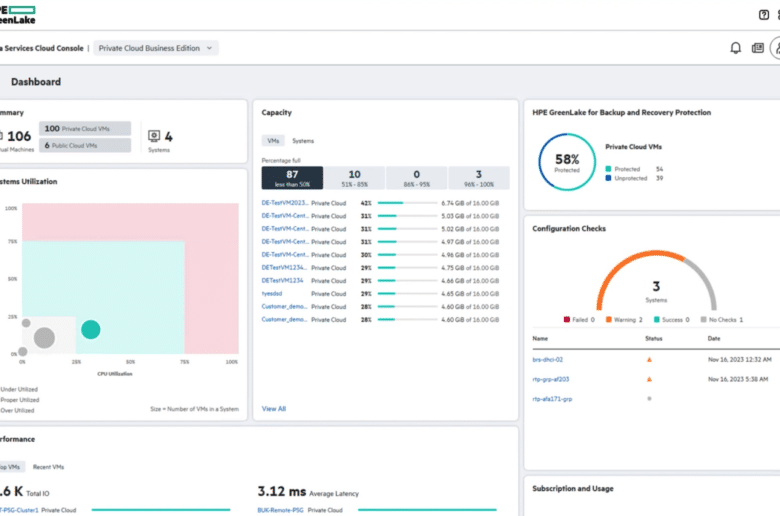Screen dimensions: 780x516
Task: Select the 10 in 51%-85% filter
Action: pyautogui.click(x=354, y=178)
